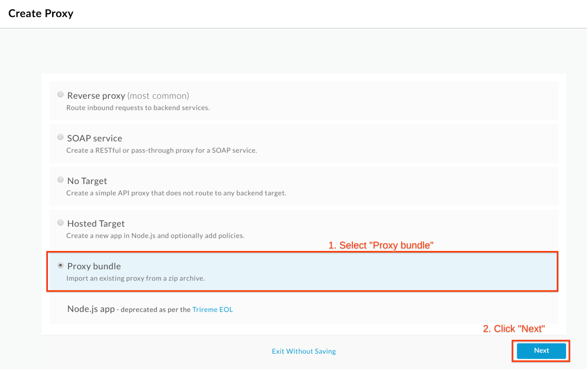Select the Reverse proxy radio button
Screen dimensions: 588x370
(x=61, y=94)
